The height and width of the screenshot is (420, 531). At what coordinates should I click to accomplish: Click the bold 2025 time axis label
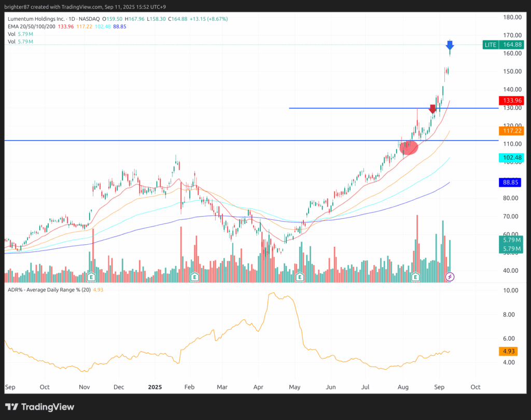155,387
